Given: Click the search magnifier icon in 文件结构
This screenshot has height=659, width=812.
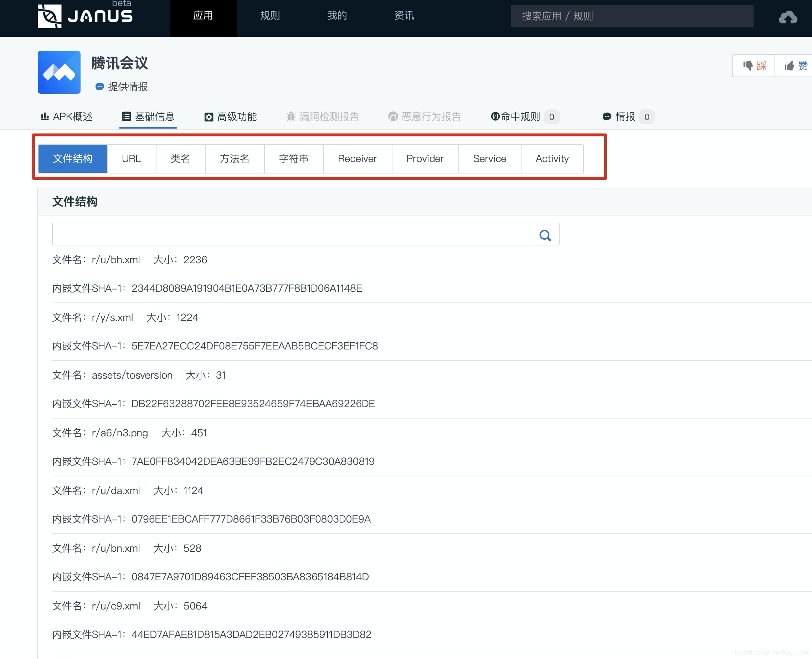Looking at the screenshot, I should pyautogui.click(x=545, y=235).
